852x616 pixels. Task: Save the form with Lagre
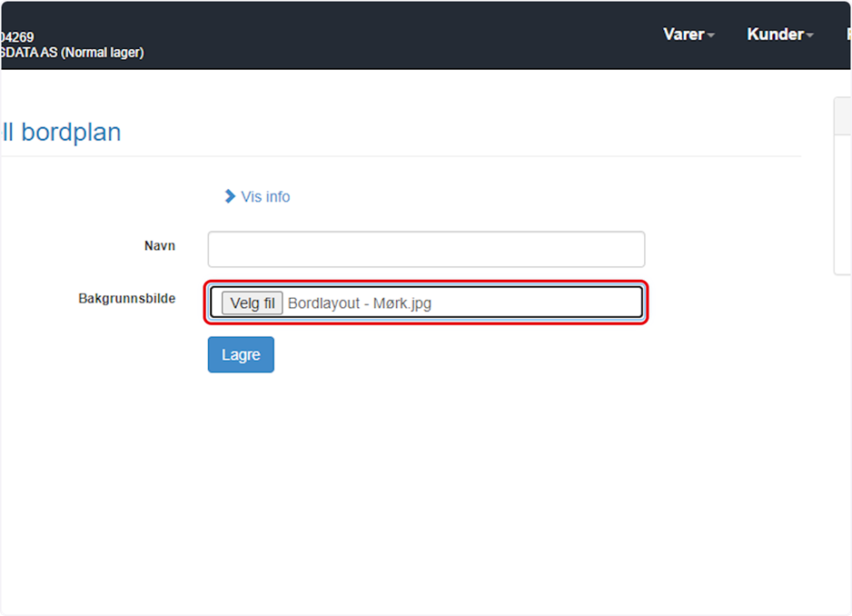241,354
